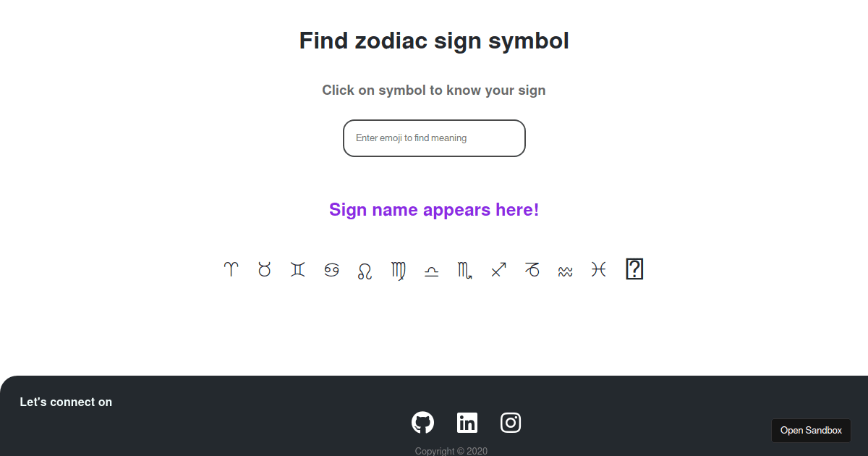
Task: Click the Capricorn zodiac symbol
Action: tap(532, 269)
